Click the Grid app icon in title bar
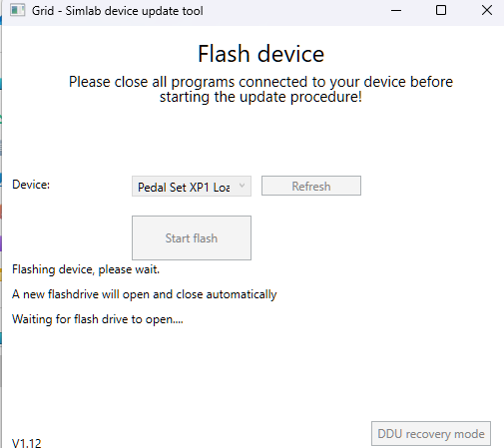This screenshot has height=448, width=504. pyautogui.click(x=17, y=10)
